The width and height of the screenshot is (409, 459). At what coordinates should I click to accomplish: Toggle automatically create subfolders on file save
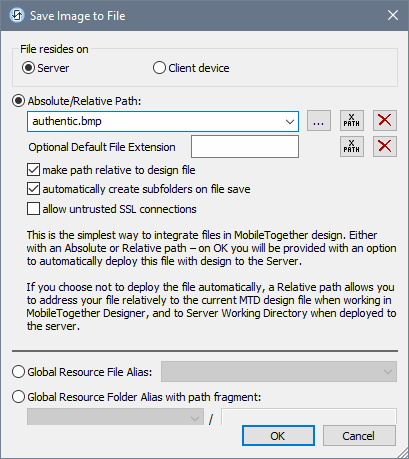[x=33, y=189]
